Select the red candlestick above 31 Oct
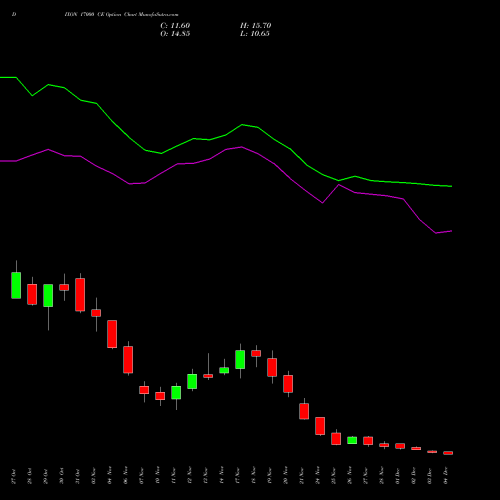500x500 pixels. click(x=80, y=294)
